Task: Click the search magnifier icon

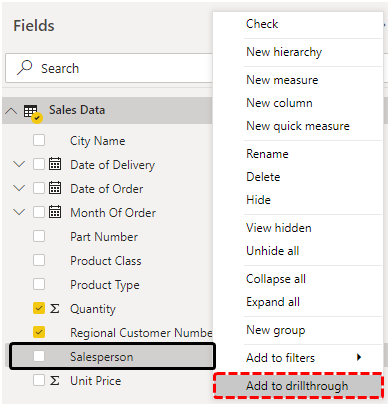Action: tap(25, 68)
